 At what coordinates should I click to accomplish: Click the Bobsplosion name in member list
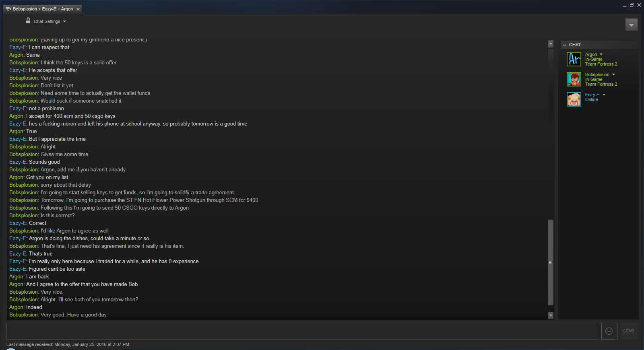[x=597, y=74]
